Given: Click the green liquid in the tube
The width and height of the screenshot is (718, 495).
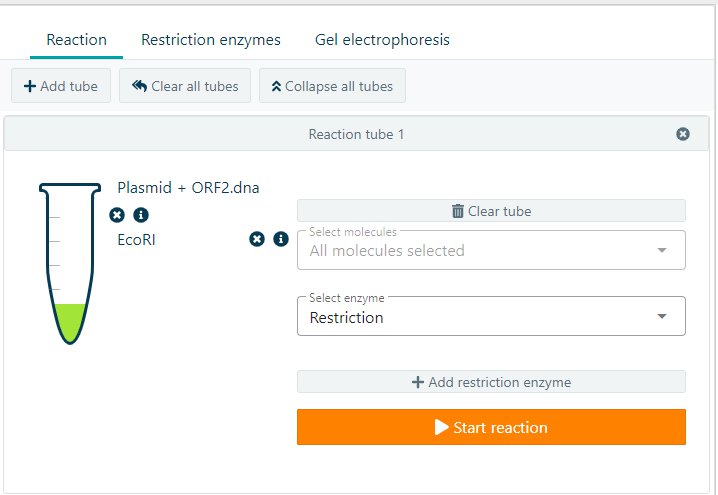Looking at the screenshot, I should 70,319.
